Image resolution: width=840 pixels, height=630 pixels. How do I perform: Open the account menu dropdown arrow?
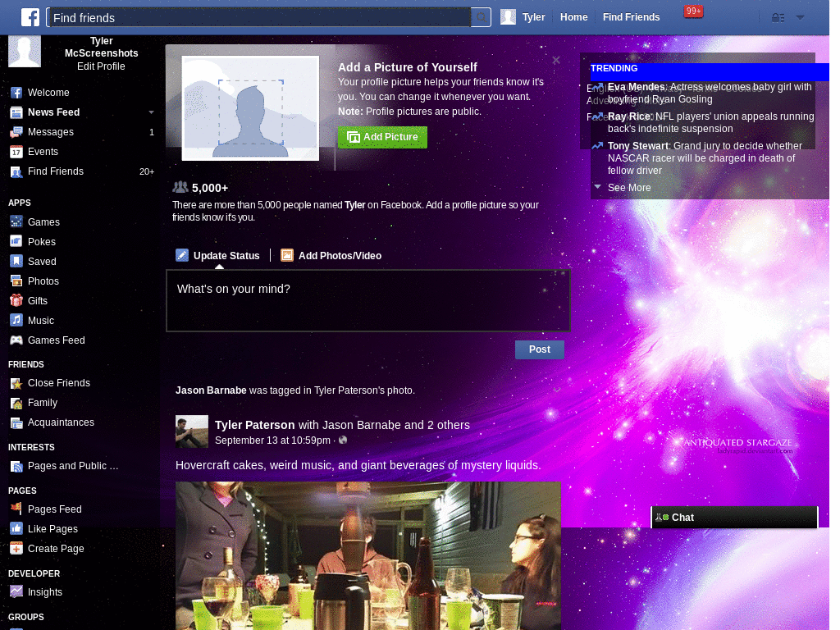tap(800, 18)
